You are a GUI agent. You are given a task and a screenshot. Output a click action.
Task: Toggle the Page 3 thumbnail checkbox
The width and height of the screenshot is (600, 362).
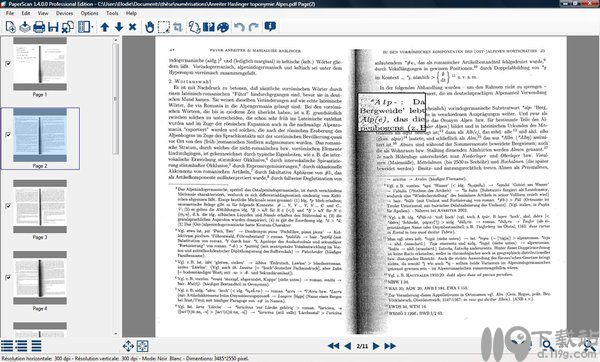pyautogui.click(x=8, y=206)
